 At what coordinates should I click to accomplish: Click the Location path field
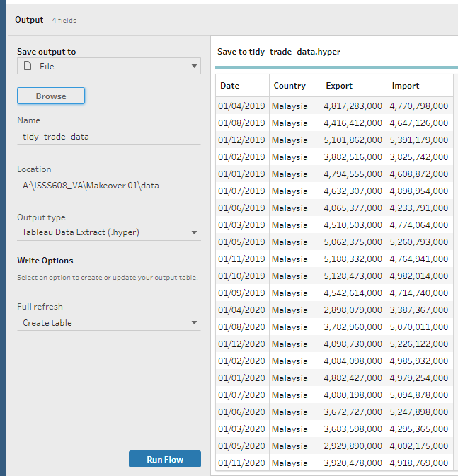click(x=108, y=186)
